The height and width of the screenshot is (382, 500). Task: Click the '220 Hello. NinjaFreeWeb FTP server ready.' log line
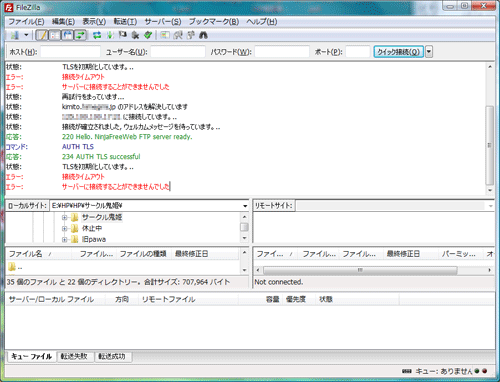click(x=127, y=137)
